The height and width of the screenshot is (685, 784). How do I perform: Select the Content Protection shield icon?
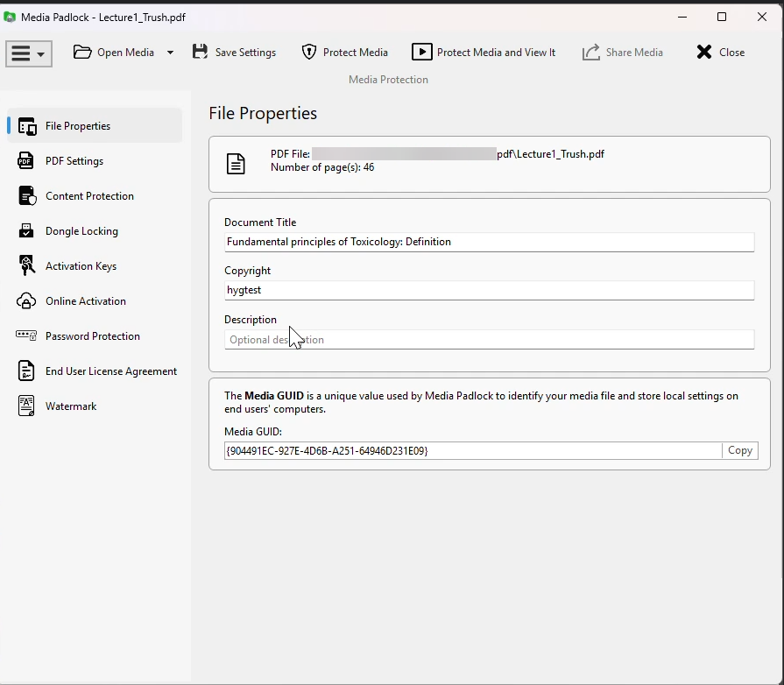[27, 196]
